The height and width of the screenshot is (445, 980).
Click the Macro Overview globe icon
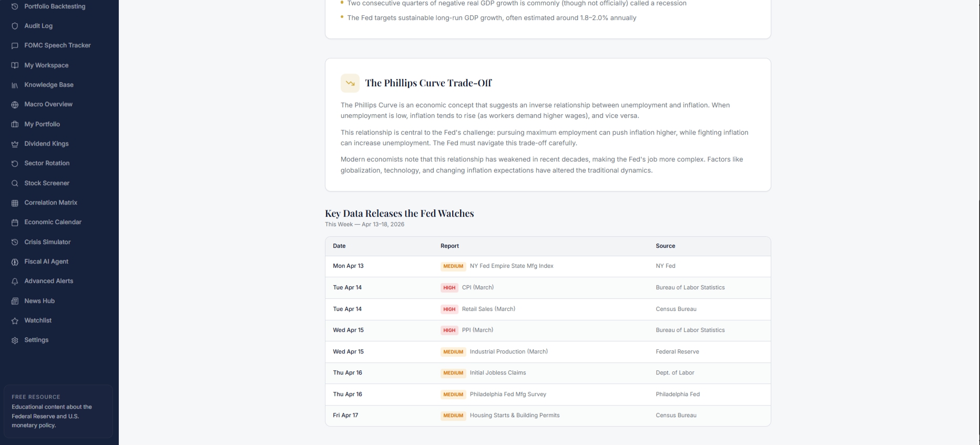coord(15,105)
